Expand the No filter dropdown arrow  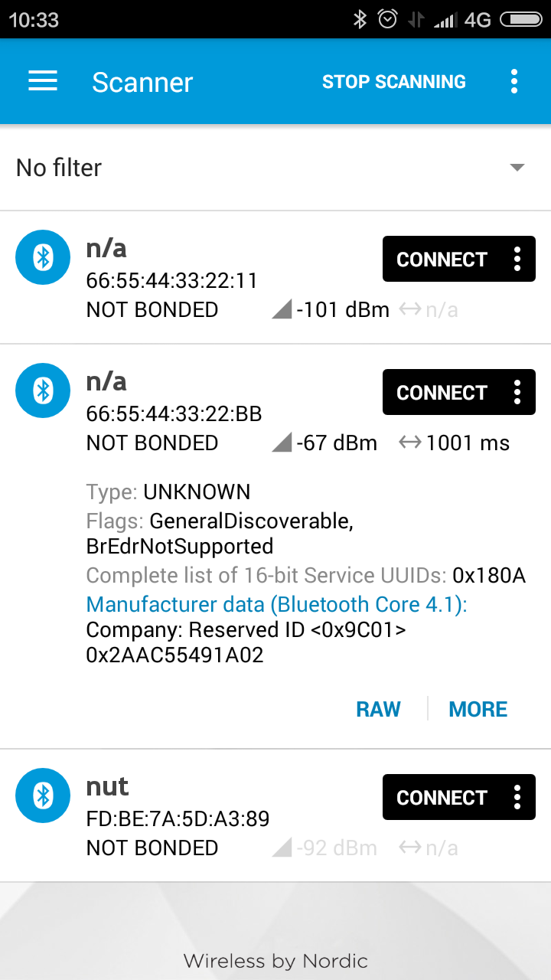click(517, 168)
